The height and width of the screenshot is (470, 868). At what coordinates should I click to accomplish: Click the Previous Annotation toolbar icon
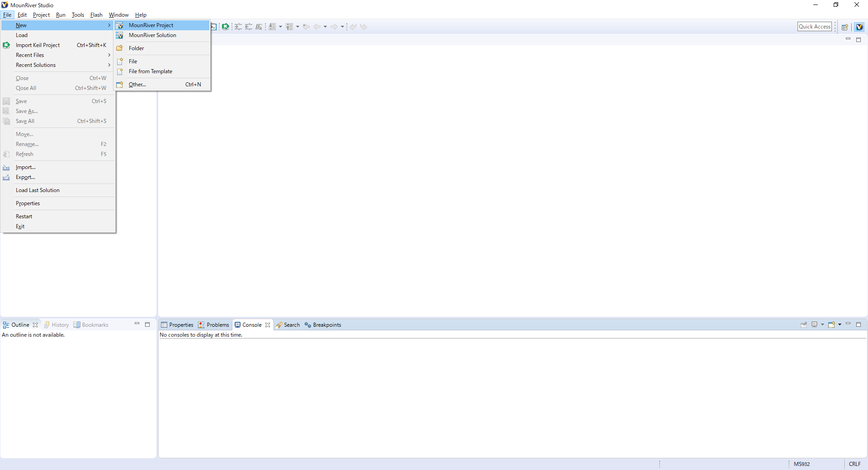pos(289,27)
